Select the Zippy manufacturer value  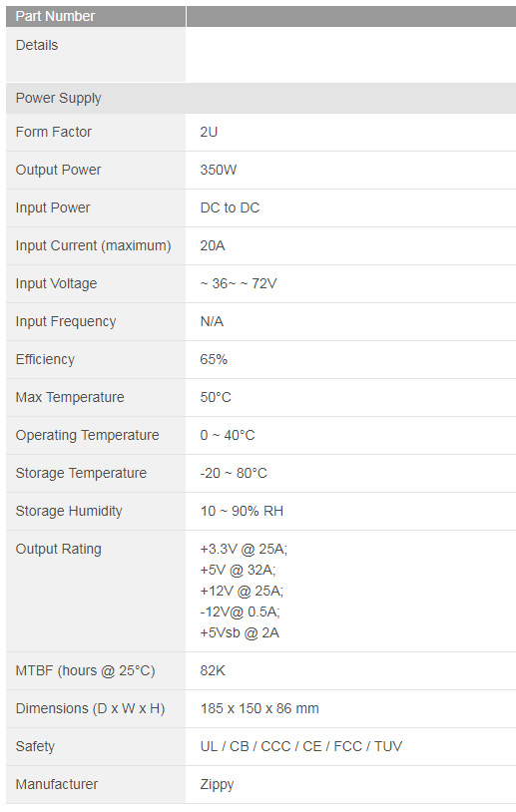[217, 784]
